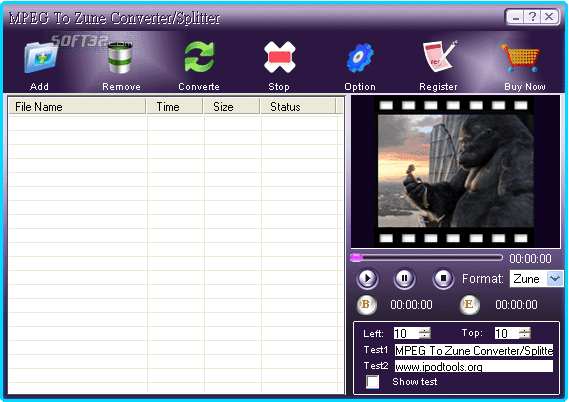Sort by Status column header
Image resolution: width=569 pixels, height=402 pixels.
pyautogui.click(x=298, y=107)
